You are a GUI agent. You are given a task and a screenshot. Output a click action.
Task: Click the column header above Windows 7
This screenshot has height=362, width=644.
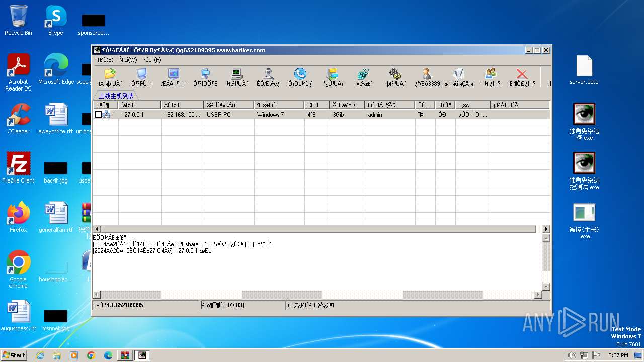pos(279,105)
